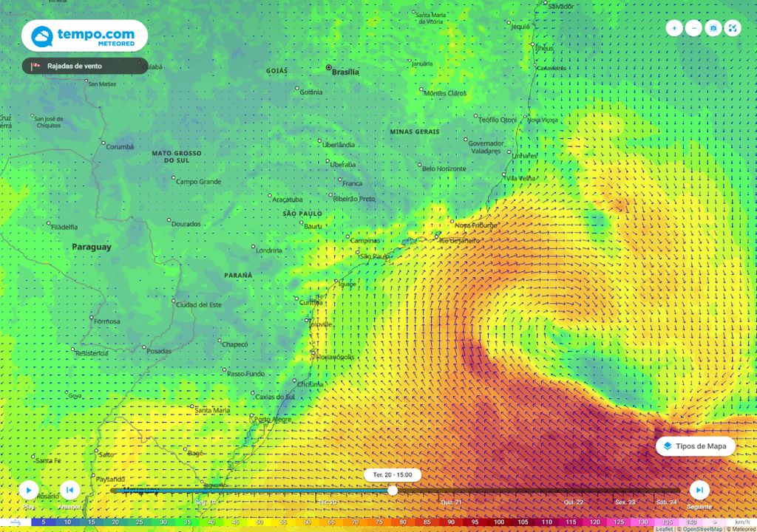This screenshot has height=532, width=757.
Task: Open the Rajadas de vento layer selector
Action: click(85, 66)
